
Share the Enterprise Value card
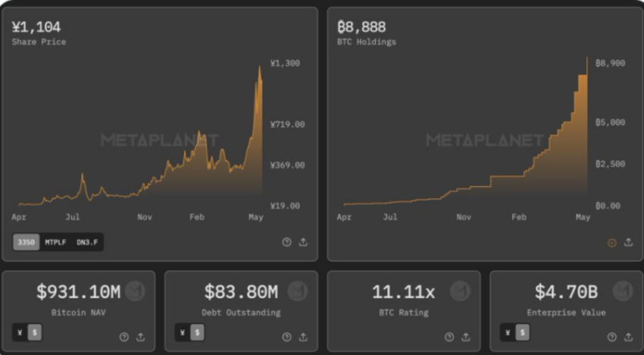coord(628,337)
